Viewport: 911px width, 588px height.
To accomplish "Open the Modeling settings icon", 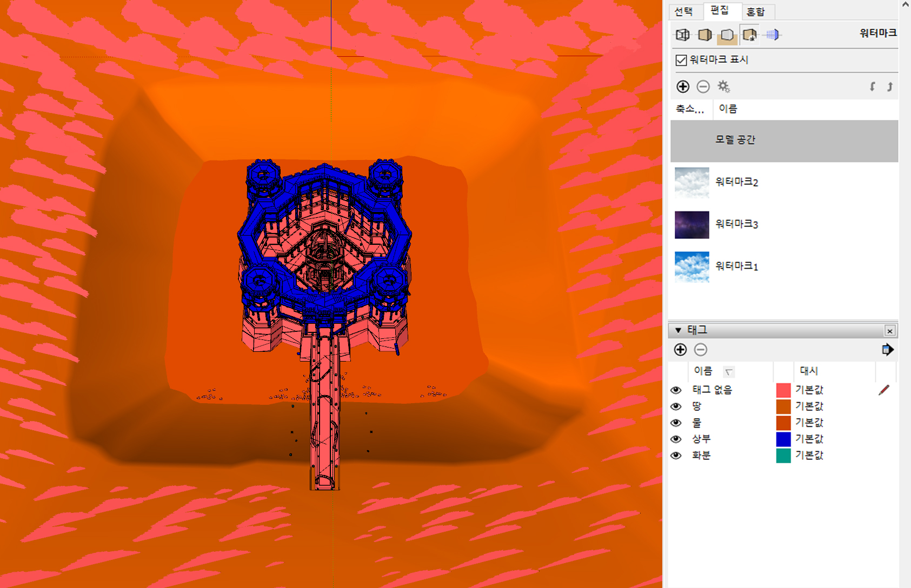I will coord(773,35).
